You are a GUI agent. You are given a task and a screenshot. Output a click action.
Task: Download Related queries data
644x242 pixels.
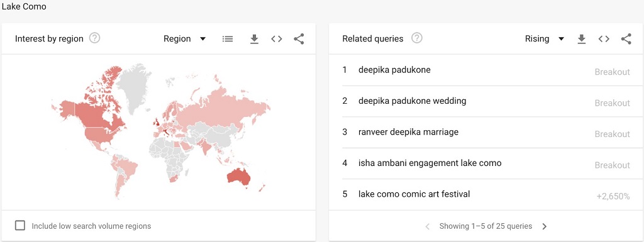[581, 39]
